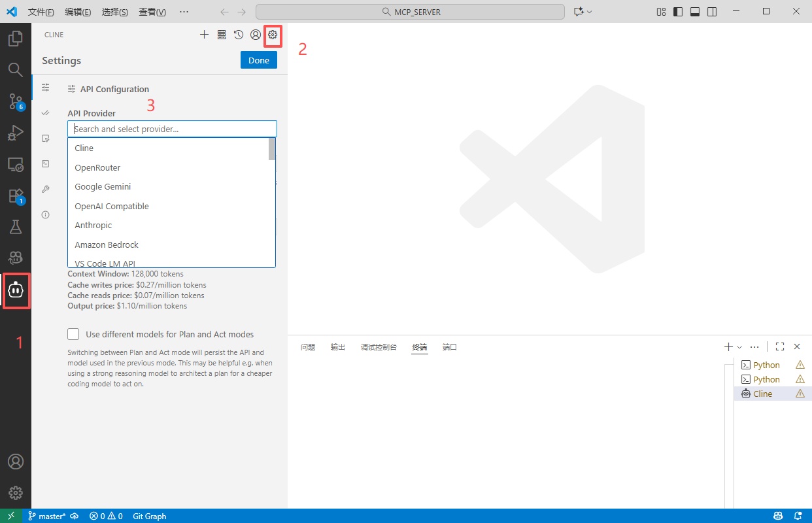
Task: Toggle Primary Side Bar layout icon
Action: click(678, 12)
